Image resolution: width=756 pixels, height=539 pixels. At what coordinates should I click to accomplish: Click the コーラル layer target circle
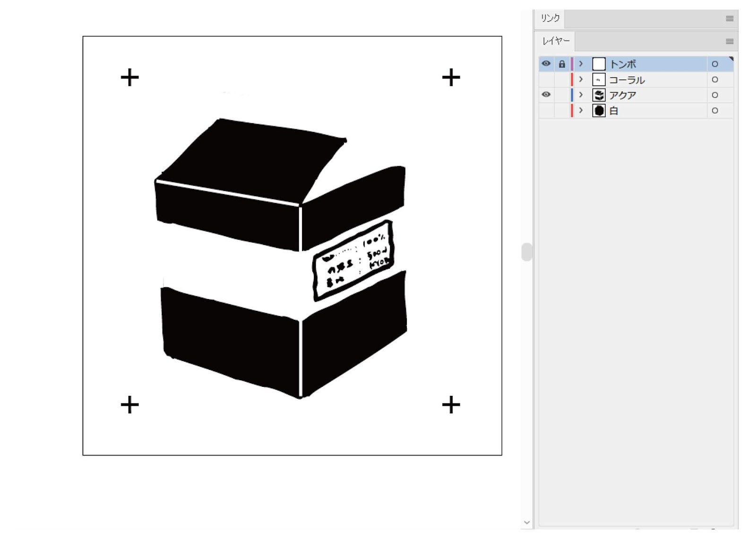point(715,79)
